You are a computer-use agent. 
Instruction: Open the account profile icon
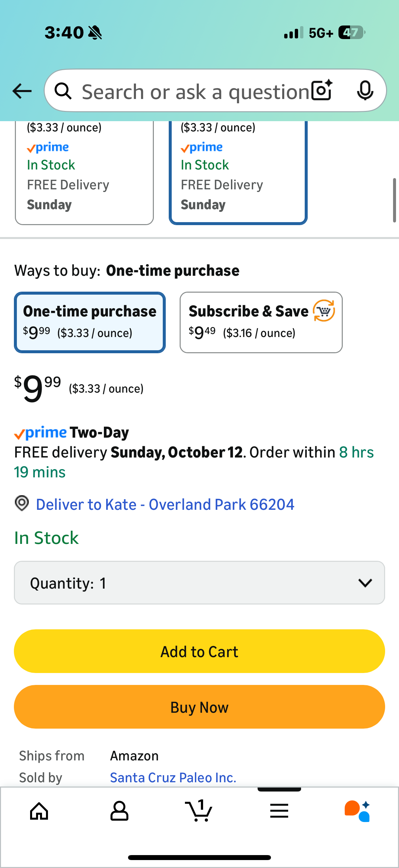pyautogui.click(x=119, y=811)
